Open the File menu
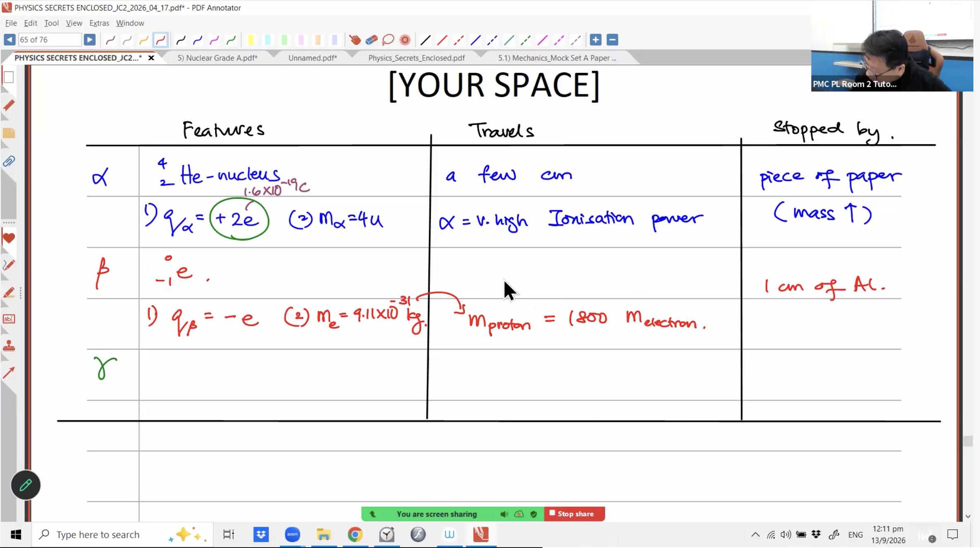This screenshot has width=980, height=548. (x=11, y=23)
